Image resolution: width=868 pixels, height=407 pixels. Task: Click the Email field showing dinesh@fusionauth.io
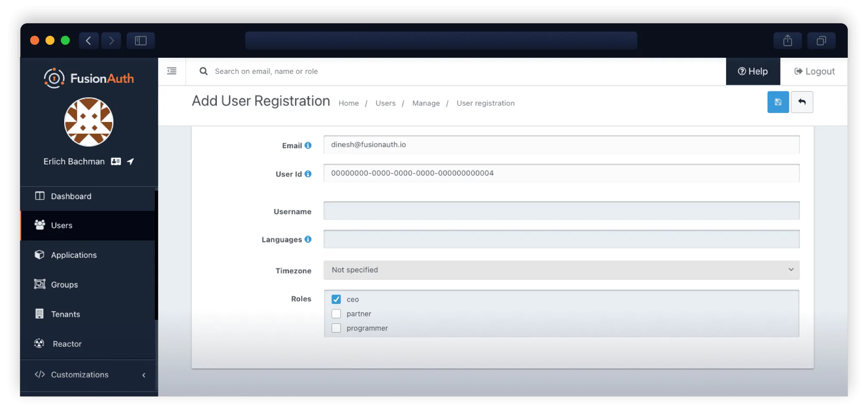pos(561,144)
